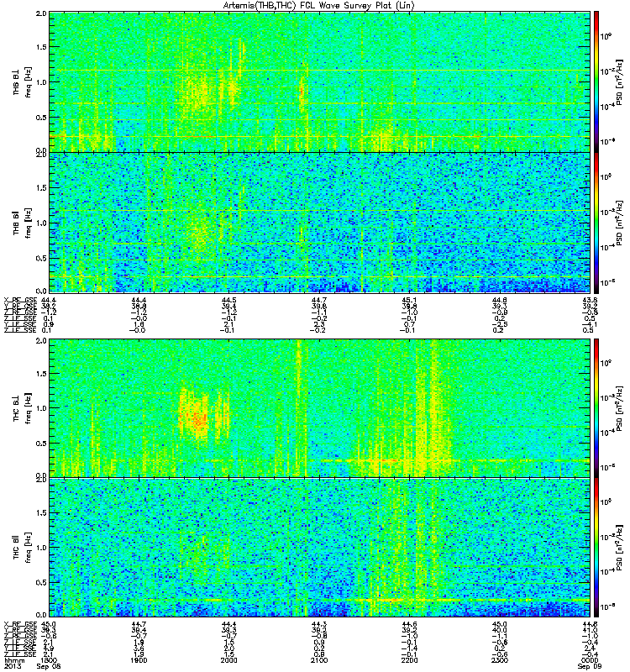Select the THB B∥ spectrogram panel
This screenshot has height=672, width=630.
320,223
